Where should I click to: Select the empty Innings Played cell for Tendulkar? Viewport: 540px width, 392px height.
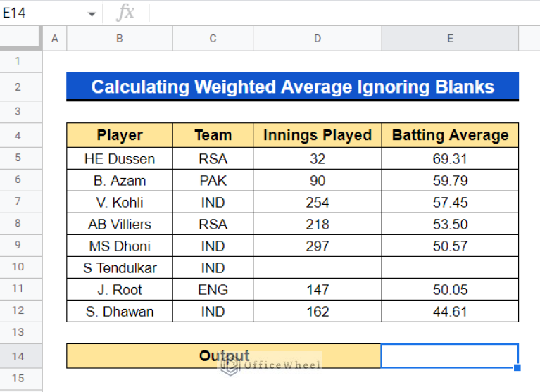318,267
